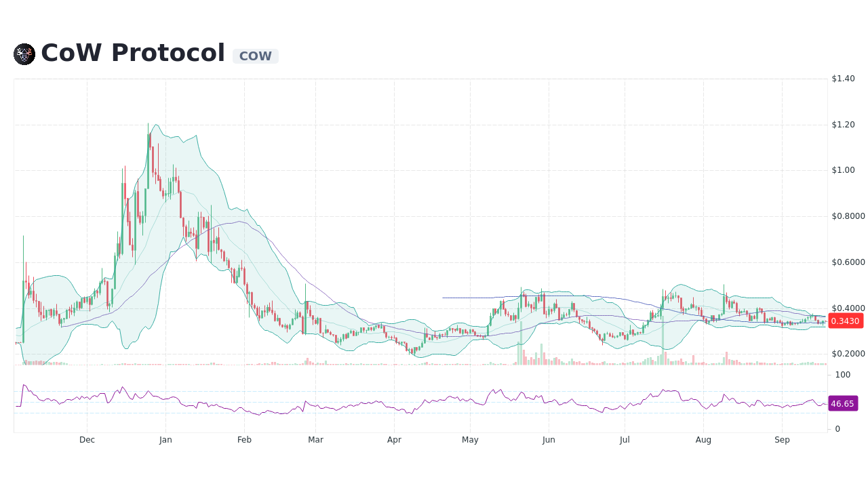Click the red candle during the November spike
The width and height of the screenshot is (868, 488).
coord(25,271)
